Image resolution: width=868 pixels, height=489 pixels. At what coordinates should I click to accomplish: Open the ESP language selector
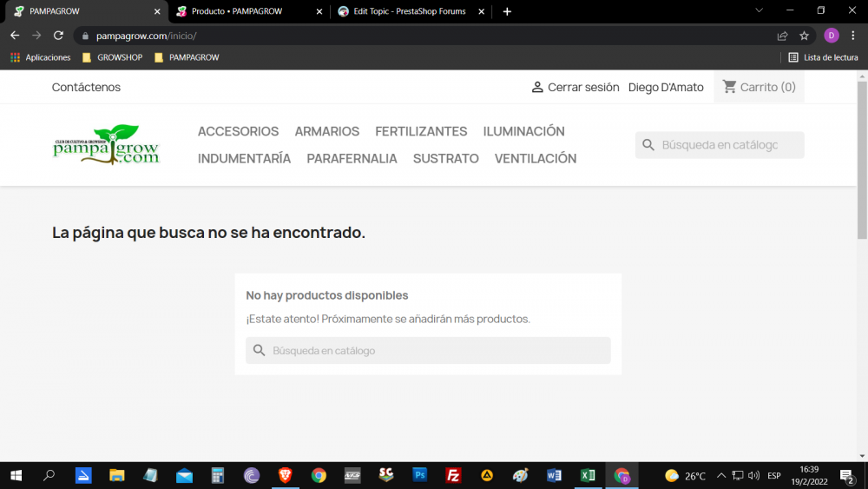coord(774,476)
